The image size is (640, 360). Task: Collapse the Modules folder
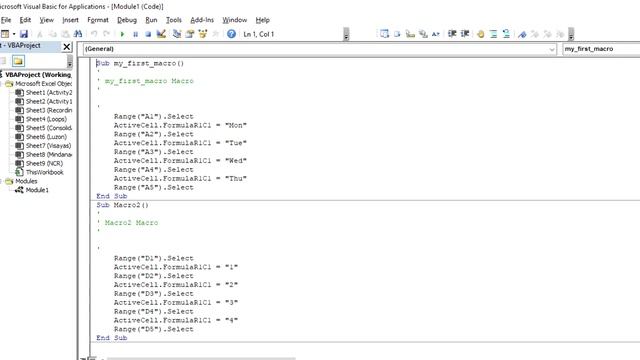tap(1, 181)
